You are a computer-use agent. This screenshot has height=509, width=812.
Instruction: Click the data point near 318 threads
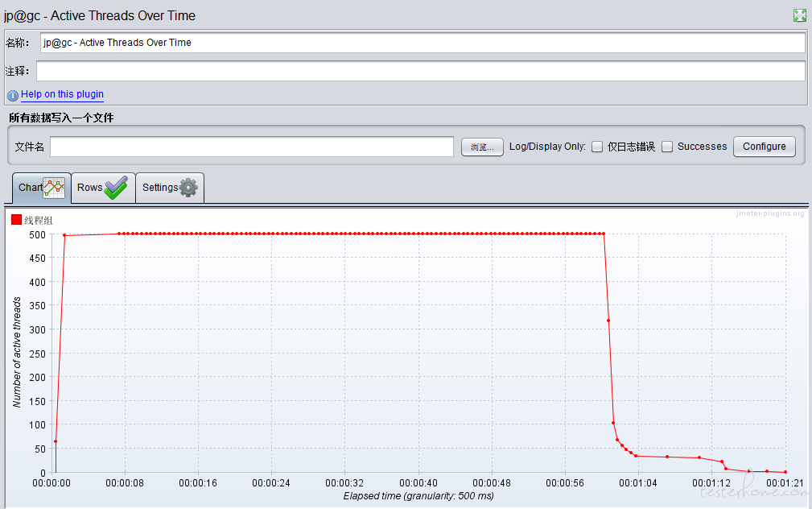pos(608,321)
